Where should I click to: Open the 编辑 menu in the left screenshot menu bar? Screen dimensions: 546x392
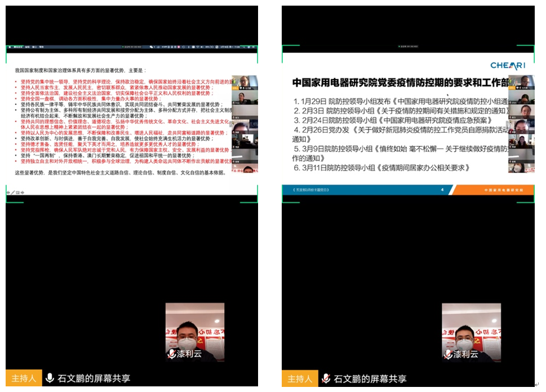(27, 47)
